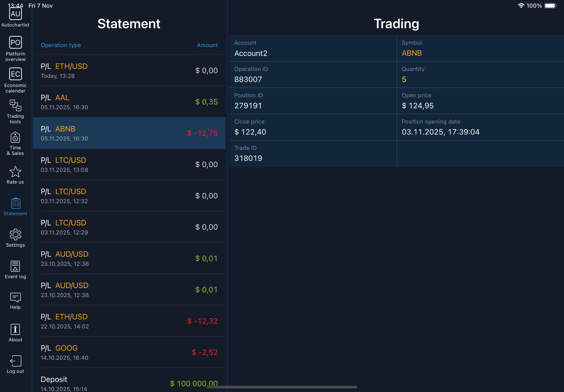This screenshot has height=392, width=564.
Task: Open the Autochartist sidebar icon
Action: [x=15, y=14]
